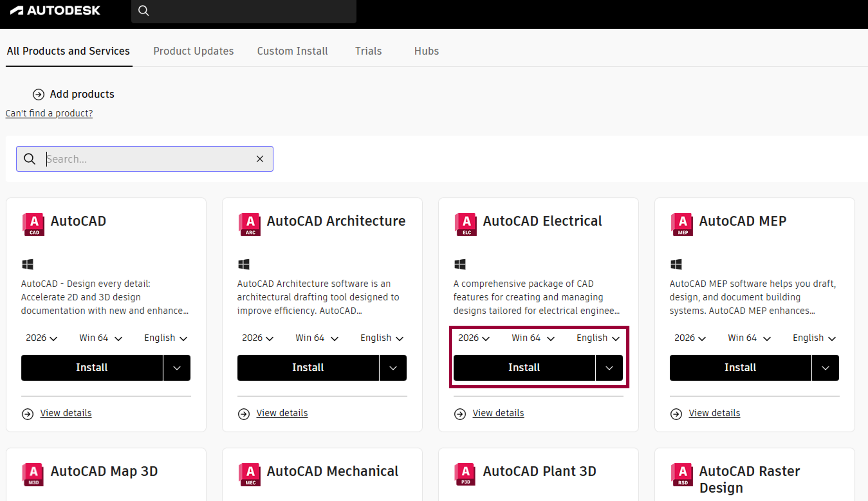Click the AutoCAD Map 3D icon
The image size is (868, 501).
click(33, 474)
